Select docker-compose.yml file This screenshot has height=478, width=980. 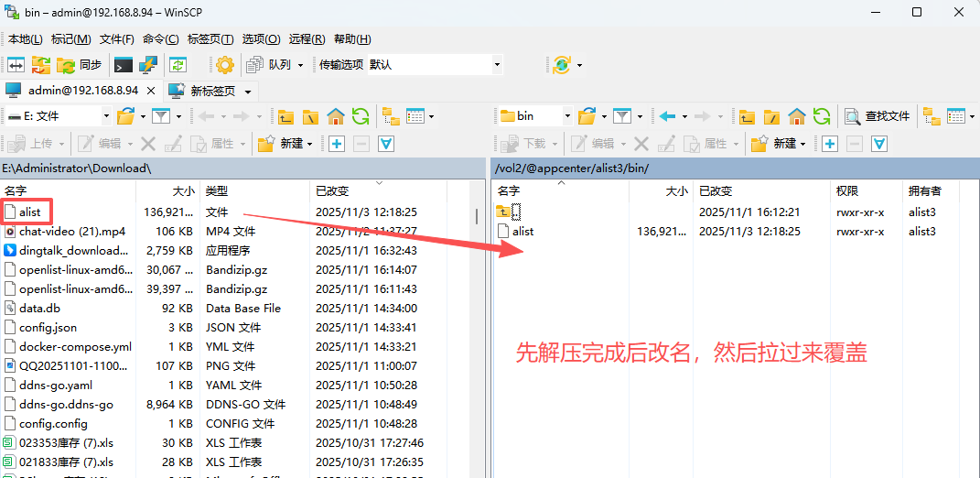click(75, 347)
